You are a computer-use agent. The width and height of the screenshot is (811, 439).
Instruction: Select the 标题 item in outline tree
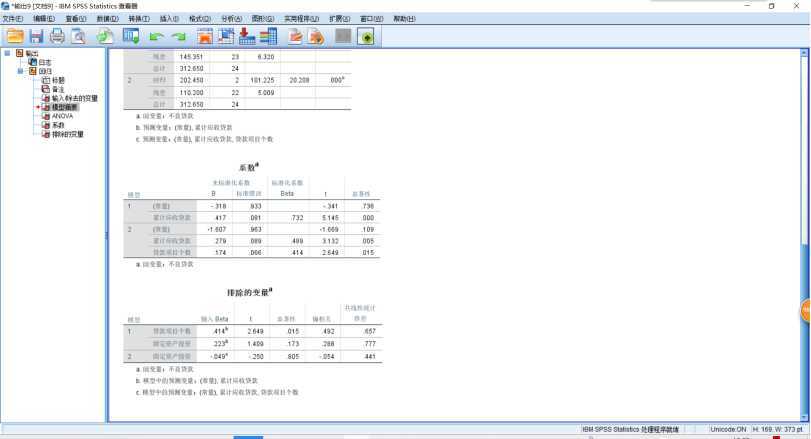click(x=58, y=80)
